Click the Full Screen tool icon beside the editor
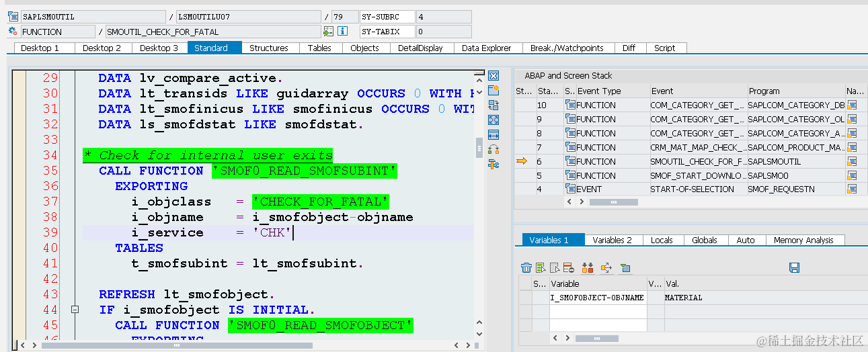This screenshot has width=868, height=352. [493, 120]
